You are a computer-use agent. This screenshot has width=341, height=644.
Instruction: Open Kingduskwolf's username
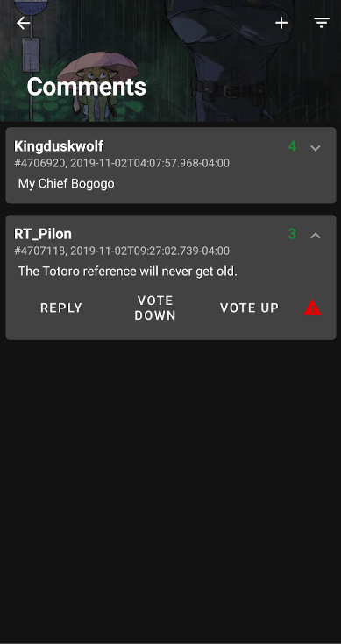click(59, 146)
